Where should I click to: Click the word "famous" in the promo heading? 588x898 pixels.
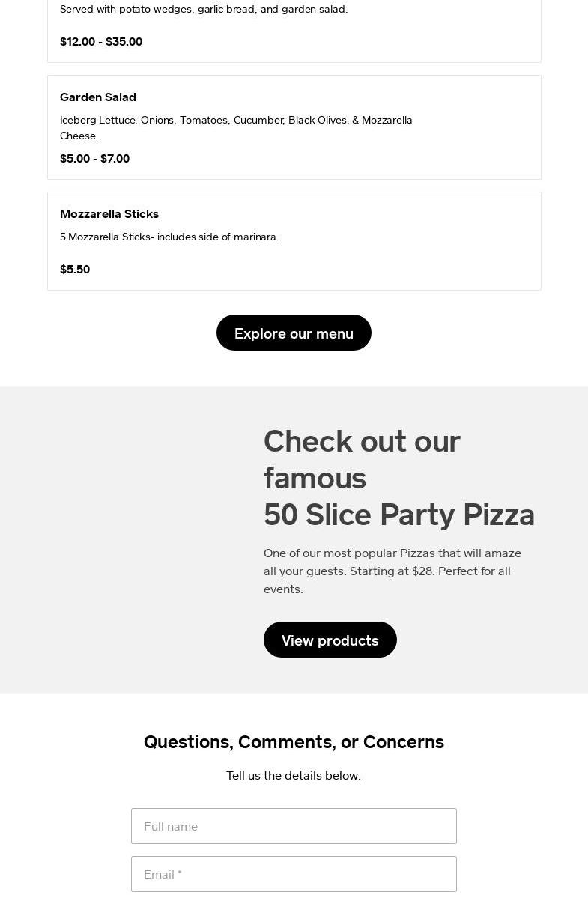point(315,478)
